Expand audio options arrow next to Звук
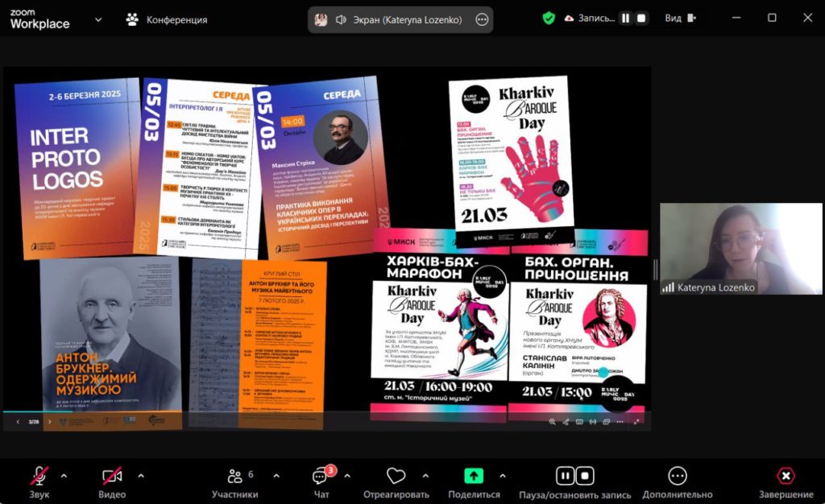Screen dimensions: 825x504 coord(64,476)
